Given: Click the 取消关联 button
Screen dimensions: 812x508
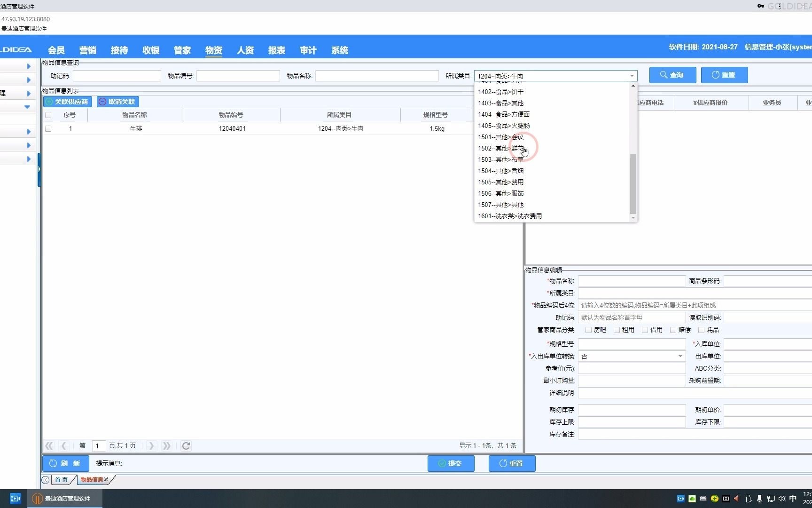Looking at the screenshot, I should pos(117,102).
